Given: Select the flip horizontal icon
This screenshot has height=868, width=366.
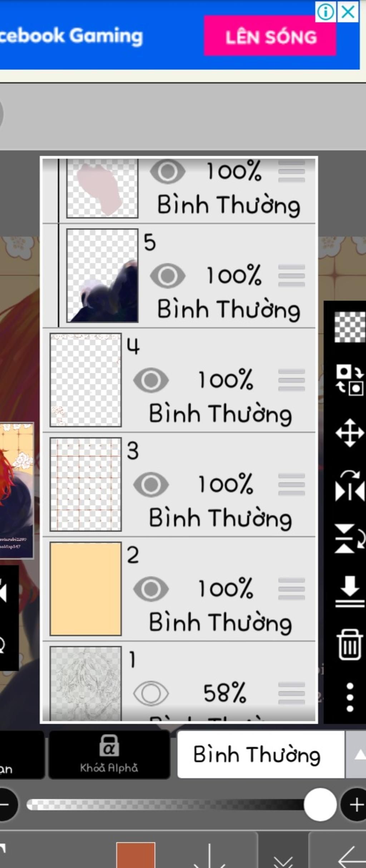Looking at the screenshot, I should point(350,486).
